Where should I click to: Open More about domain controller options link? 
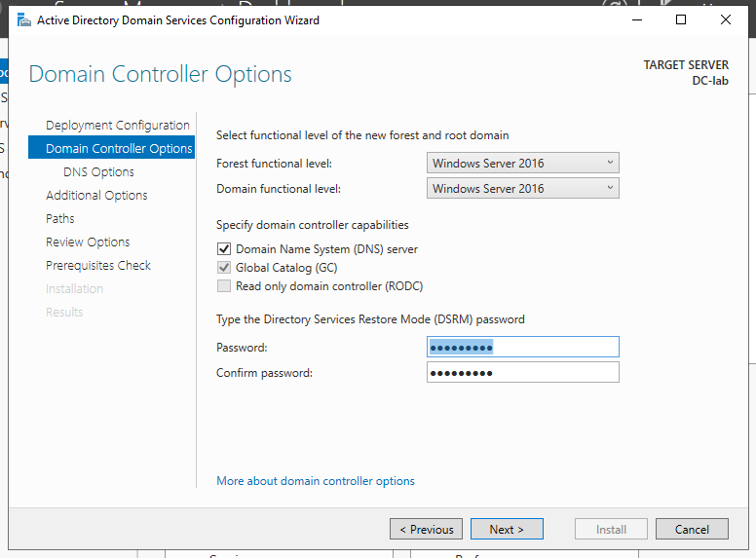(316, 481)
